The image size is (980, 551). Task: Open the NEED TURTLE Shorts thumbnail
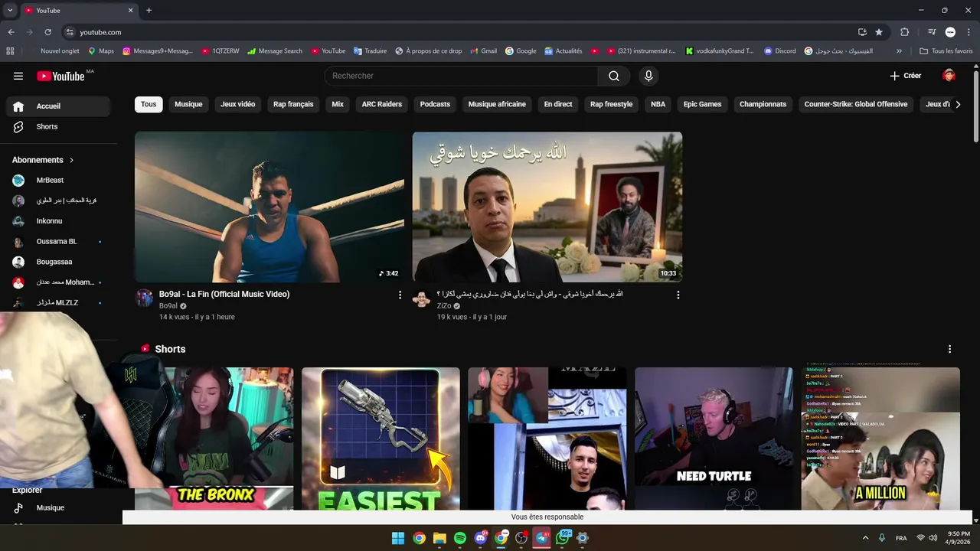pos(714,439)
